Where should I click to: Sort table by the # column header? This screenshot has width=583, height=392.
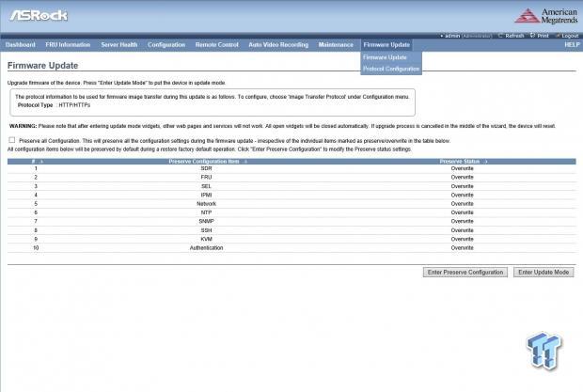[38, 162]
